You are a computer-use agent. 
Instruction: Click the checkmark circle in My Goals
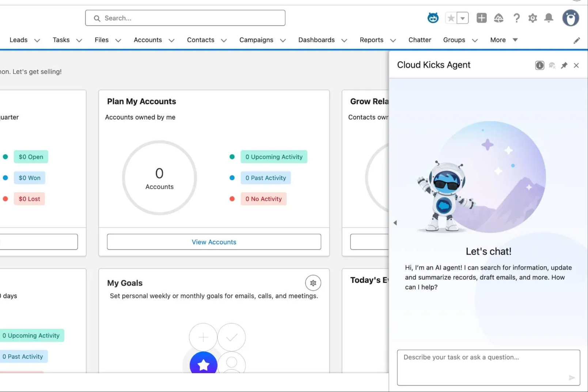pos(232,337)
